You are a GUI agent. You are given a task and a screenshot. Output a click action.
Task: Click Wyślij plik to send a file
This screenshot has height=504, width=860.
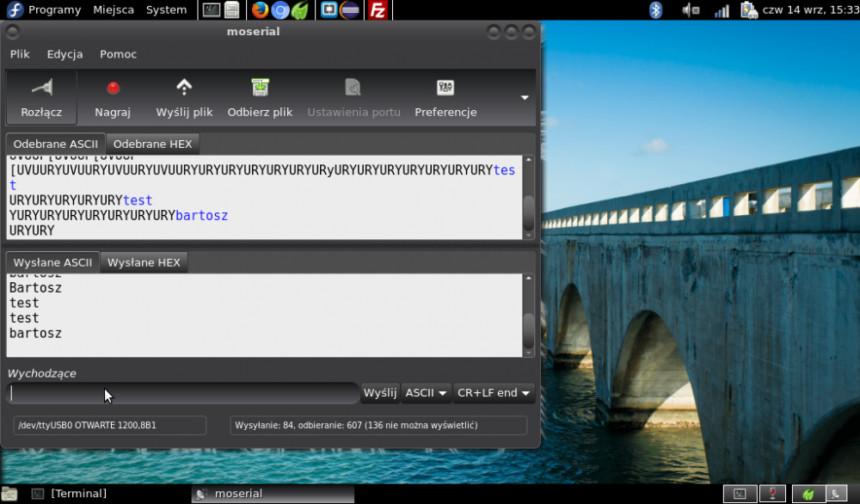point(184,98)
